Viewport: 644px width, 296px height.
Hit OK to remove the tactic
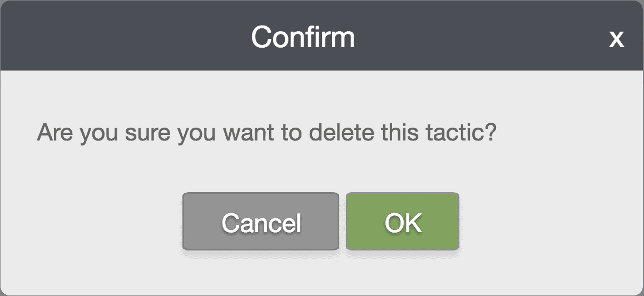[403, 222]
